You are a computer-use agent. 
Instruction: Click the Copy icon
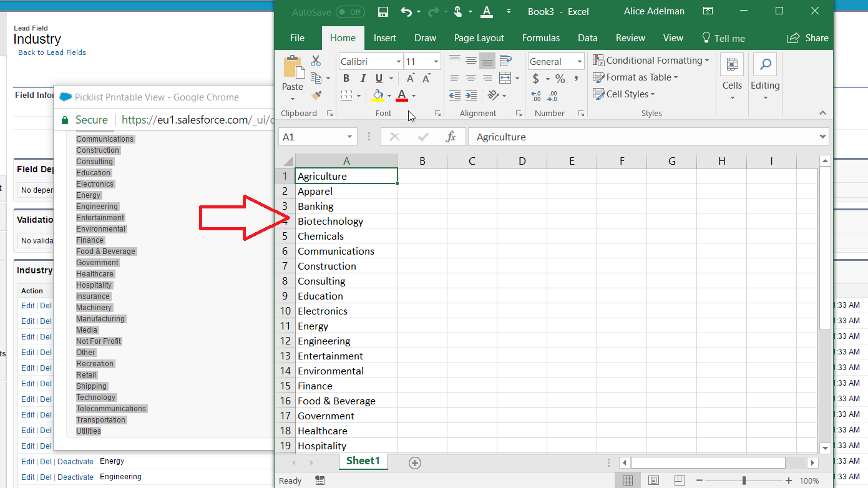(x=317, y=78)
